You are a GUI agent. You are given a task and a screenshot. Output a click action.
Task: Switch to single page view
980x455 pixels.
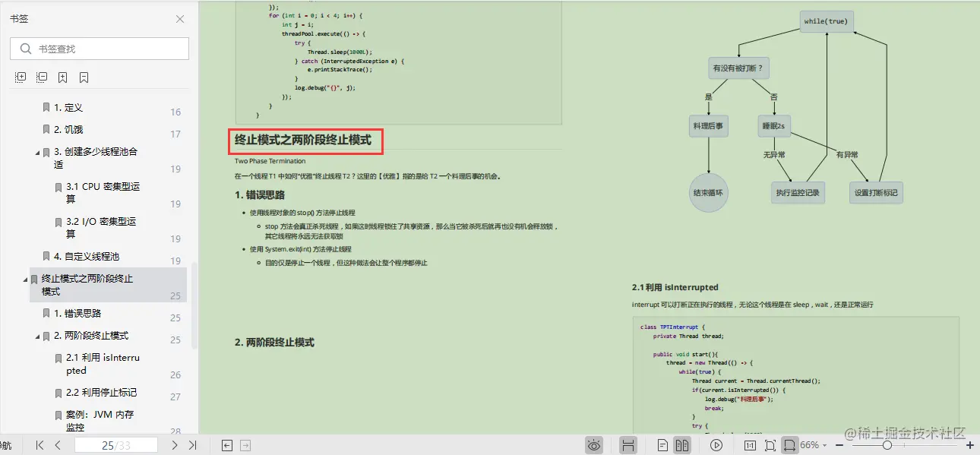[x=662, y=444]
